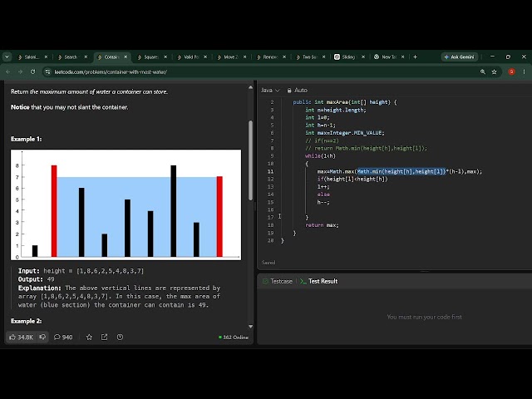Open the tab search dropdown arrow
This screenshot has width=532, height=399.
pyautogui.click(x=7, y=57)
